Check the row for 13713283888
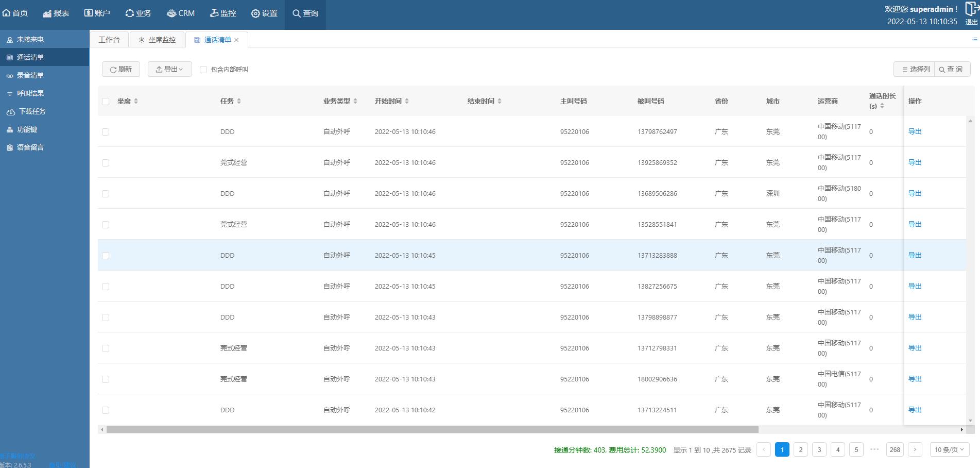 coord(106,256)
